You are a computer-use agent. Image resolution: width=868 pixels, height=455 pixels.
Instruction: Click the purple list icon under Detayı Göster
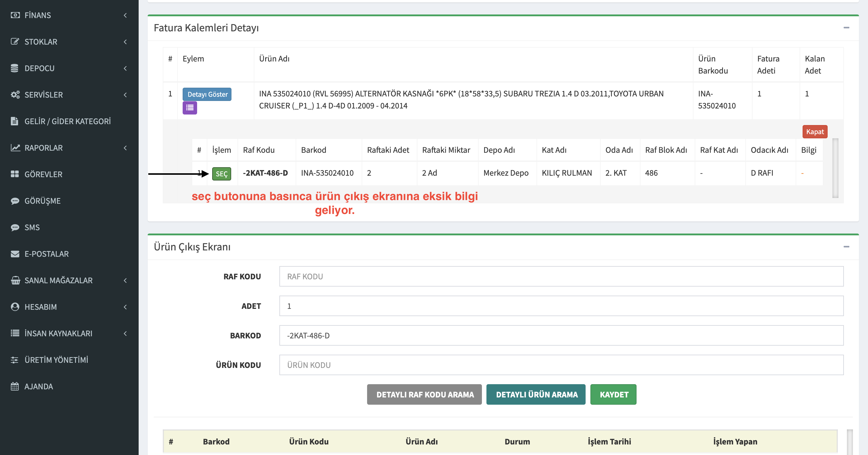pyautogui.click(x=190, y=108)
